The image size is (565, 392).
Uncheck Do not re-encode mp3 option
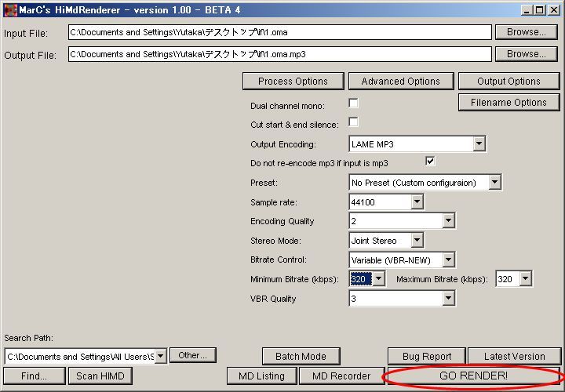[430, 161]
